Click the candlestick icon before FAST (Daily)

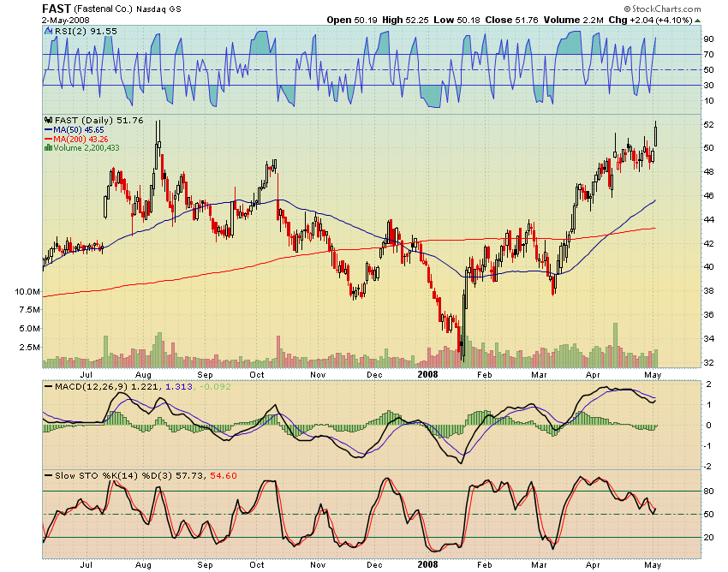click(48, 120)
